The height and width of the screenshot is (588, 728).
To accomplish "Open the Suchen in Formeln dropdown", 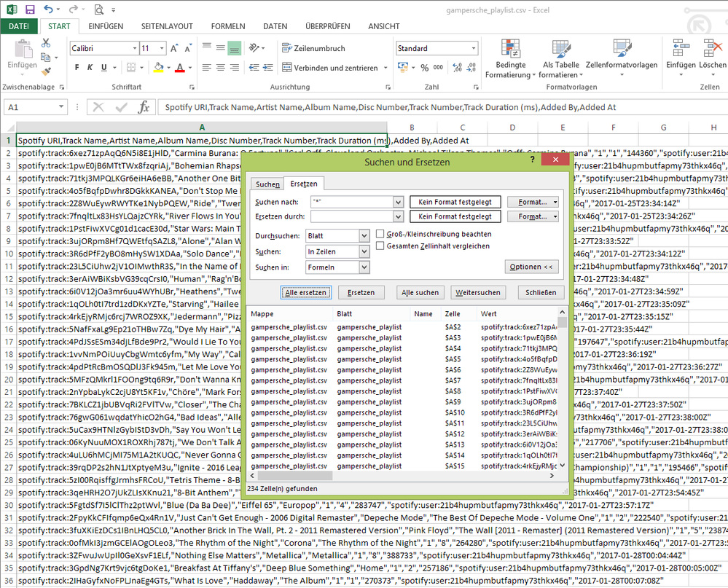I will pos(364,267).
